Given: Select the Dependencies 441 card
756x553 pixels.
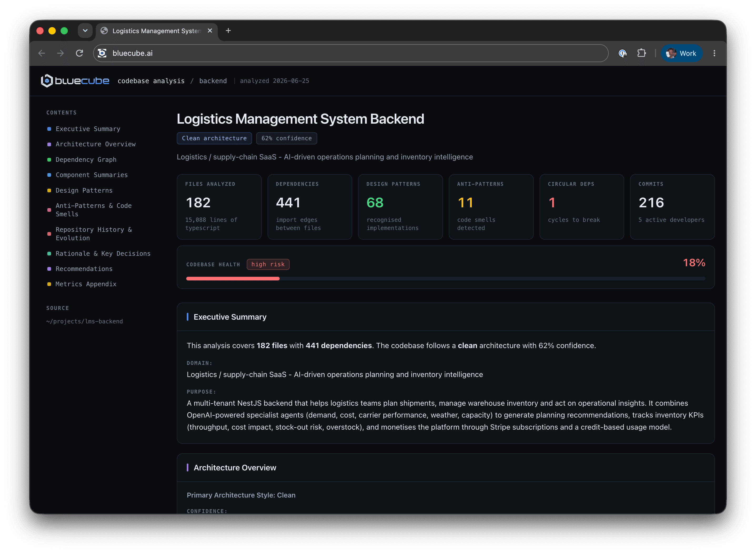Looking at the screenshot, I should coord(310,207).
